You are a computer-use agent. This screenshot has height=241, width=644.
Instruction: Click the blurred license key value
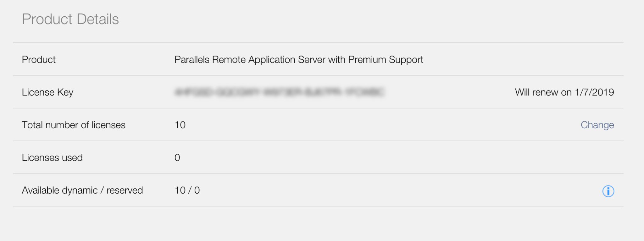(279, 92)
